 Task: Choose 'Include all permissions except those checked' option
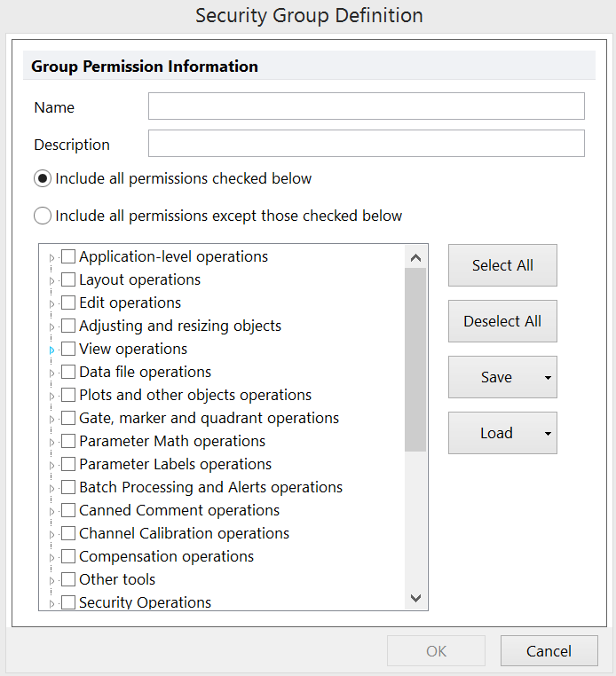point(43,216)
